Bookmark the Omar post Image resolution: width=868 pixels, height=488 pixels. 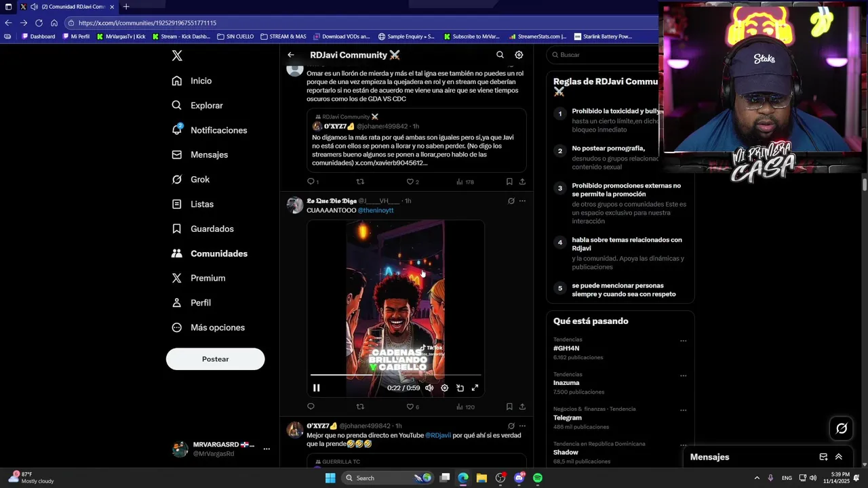pyautogui.click(x=509, y=182)
